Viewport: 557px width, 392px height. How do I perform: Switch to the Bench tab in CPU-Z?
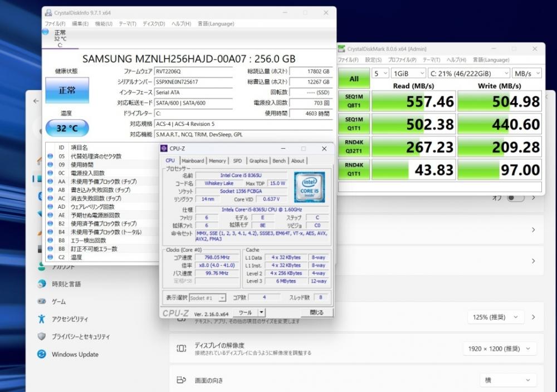tap(279, 161)
